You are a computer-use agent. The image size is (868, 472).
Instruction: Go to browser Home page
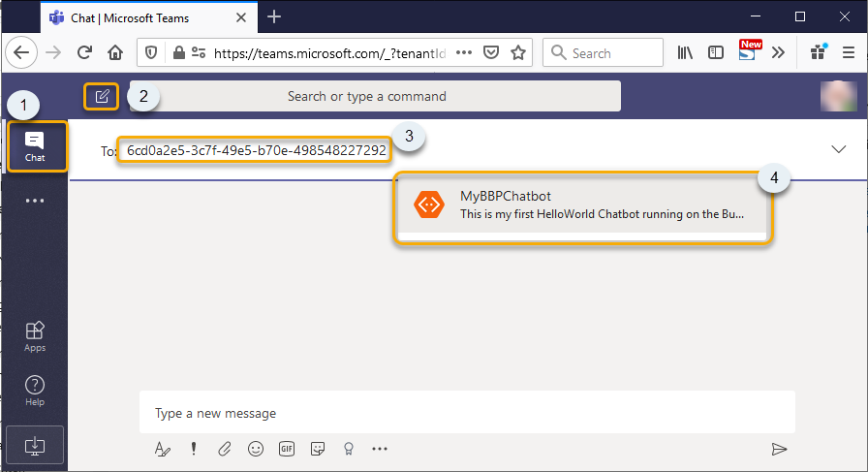pyautogui.click(x=115, y=52)
